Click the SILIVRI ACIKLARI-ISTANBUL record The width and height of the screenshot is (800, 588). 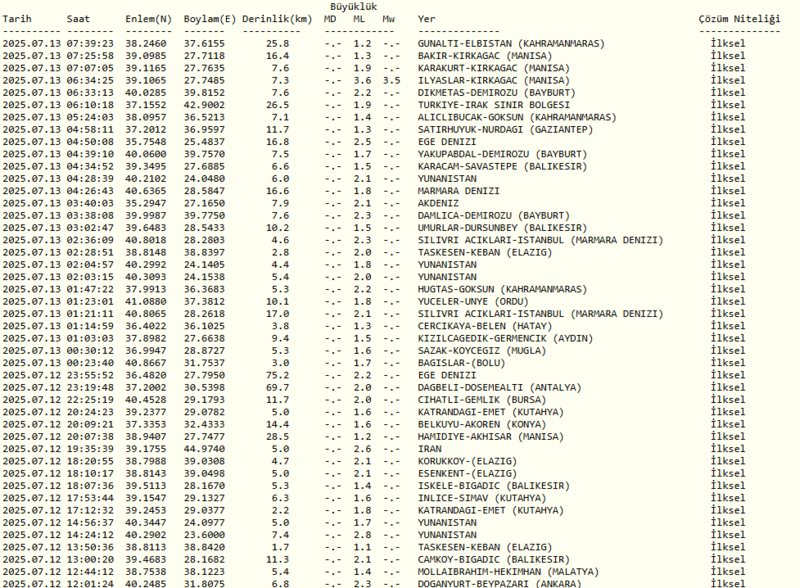click(x=543, y=240)
